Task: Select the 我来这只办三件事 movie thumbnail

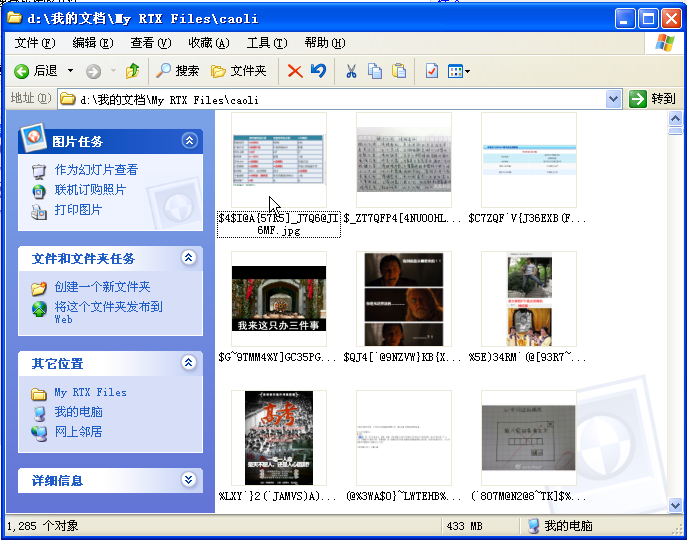Action: click(x=279, y=298)
